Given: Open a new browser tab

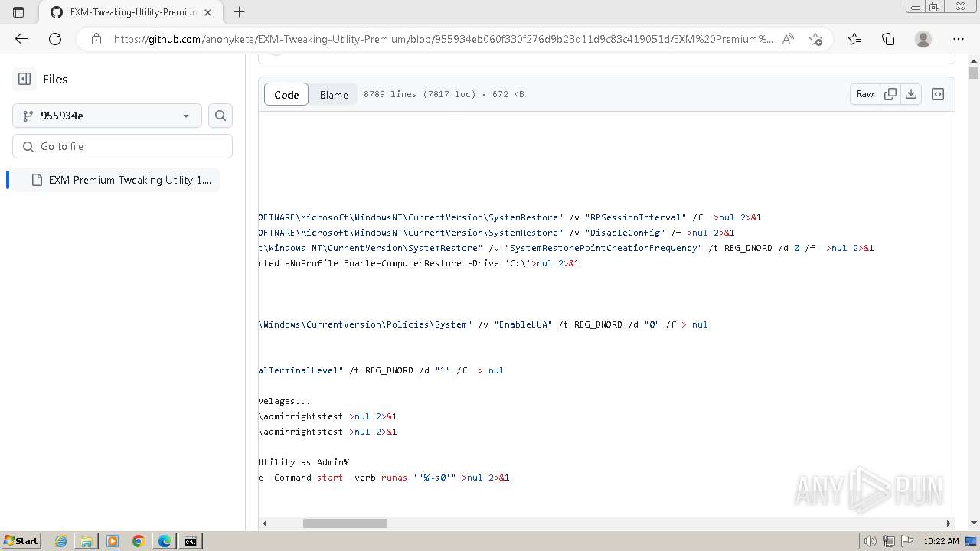Looking at the screenshot, I should pyautogui.click(x=239, y=12).
